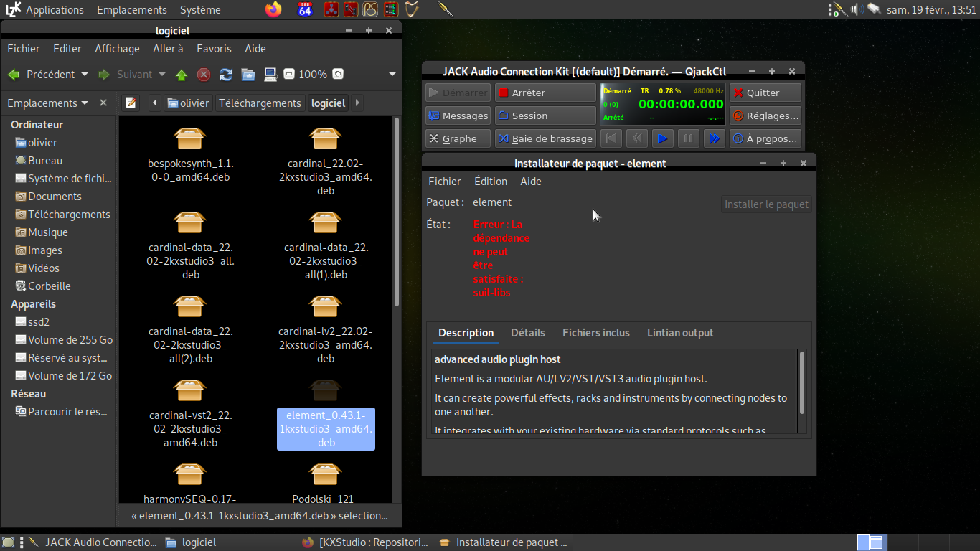Open the JACK Messages window
The width and height of the screenshot is (980, 551).
tap(458, 116)
